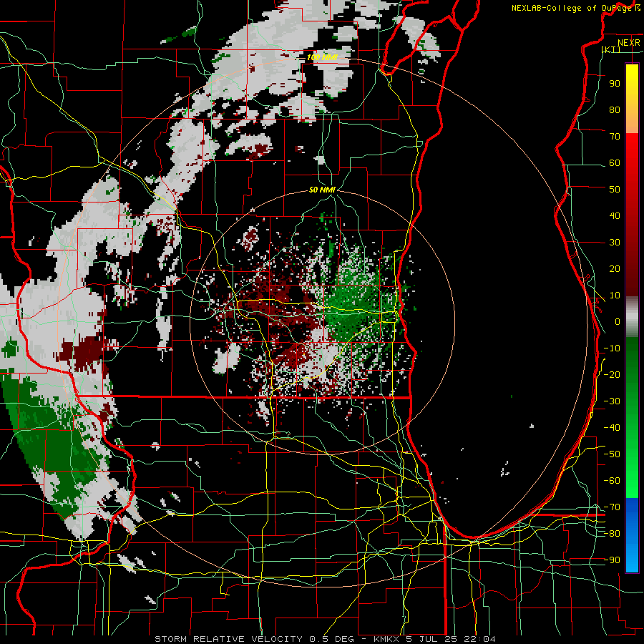Screen dimensions: 644x644
Task: Click the NEXR label above color scale
Action: click(x=628, y=43)
